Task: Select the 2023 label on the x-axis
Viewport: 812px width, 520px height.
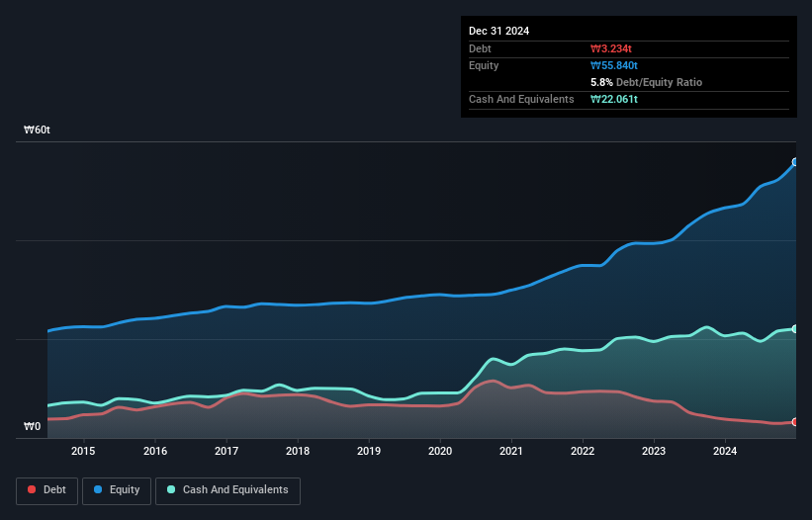Action: click(x=654, y=451)
